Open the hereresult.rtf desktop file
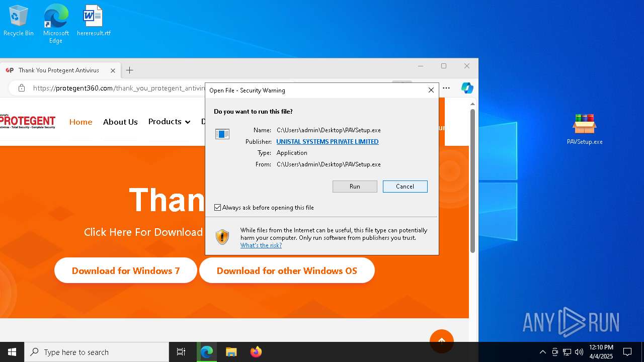The height and width of the screenshot is (362, 644). [94, 21]
